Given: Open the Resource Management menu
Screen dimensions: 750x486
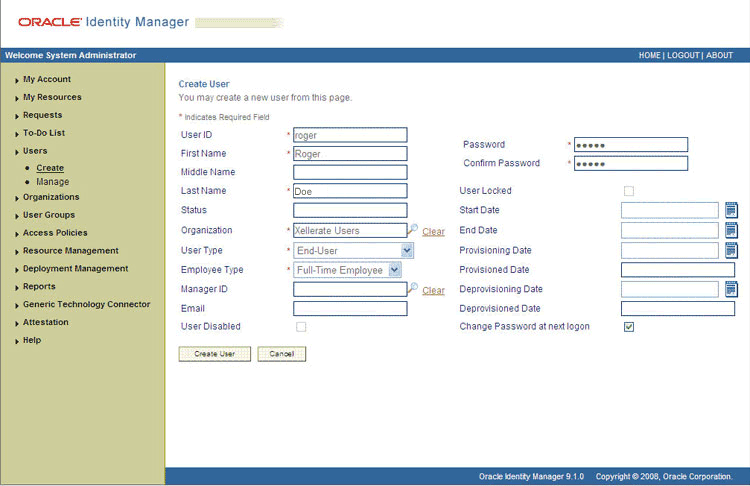Looking at the screenshot, I should pos(71,251).
